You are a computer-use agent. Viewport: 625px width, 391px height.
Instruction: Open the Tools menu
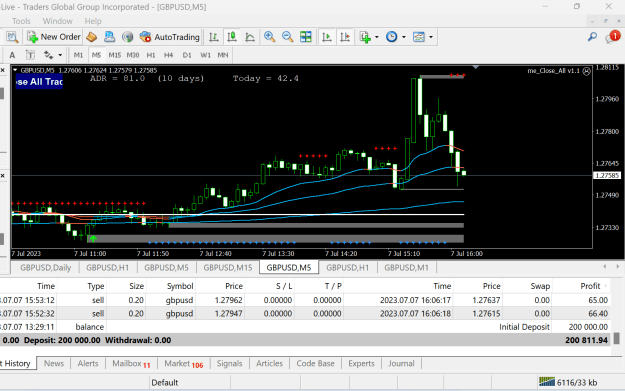[x=21, y=21]
